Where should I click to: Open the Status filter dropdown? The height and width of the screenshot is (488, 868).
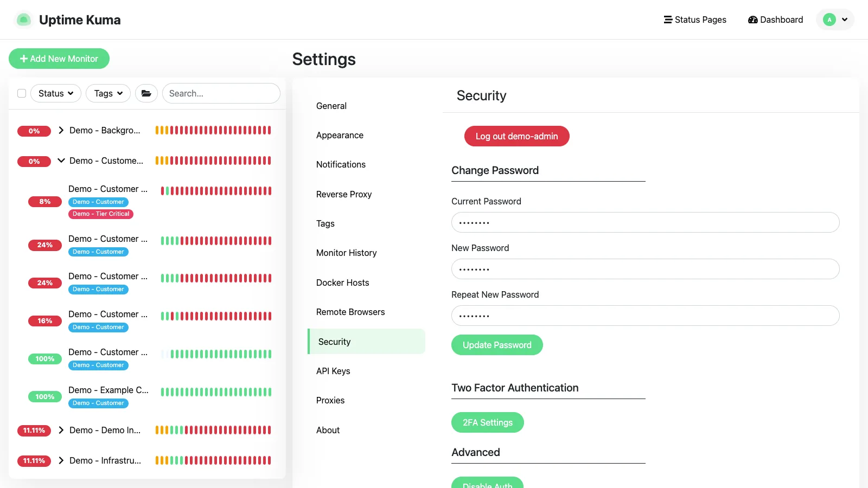[x=56, y=93]
